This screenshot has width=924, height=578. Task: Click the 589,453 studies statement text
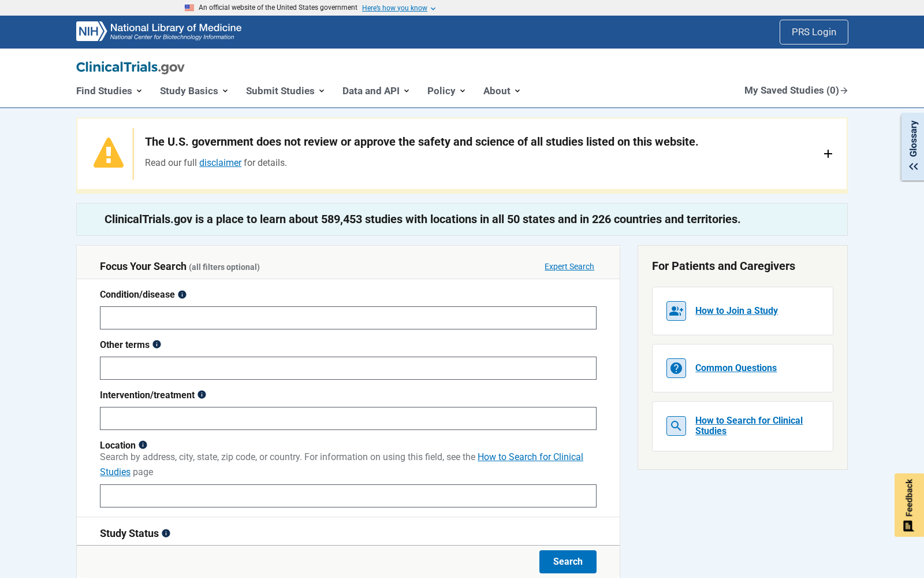pyautogui.click(x=422, y=219)
